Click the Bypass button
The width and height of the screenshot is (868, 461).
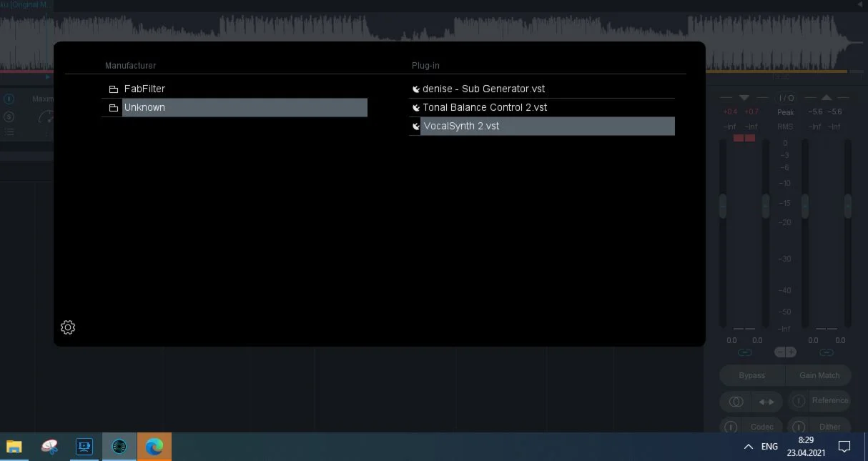[752, 375]
